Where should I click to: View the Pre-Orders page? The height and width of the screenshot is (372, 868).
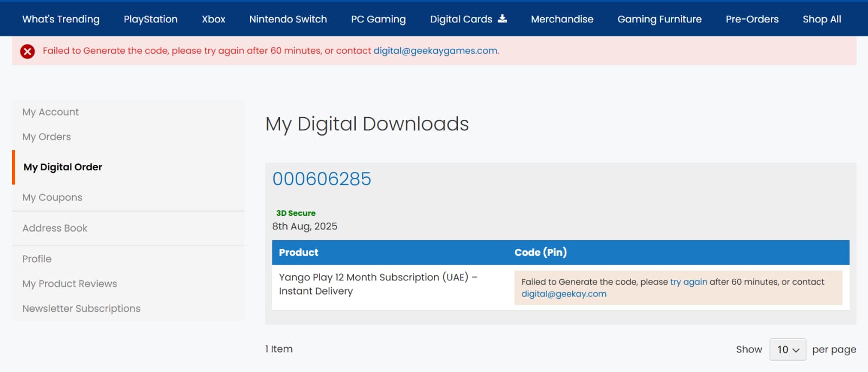tap(752, 19)
